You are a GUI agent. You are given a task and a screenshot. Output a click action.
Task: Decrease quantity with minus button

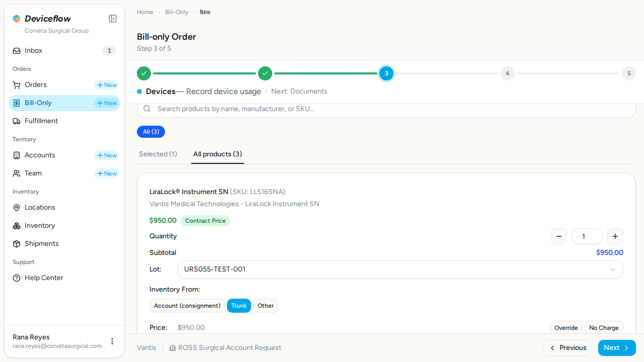(x=559, y=236)
